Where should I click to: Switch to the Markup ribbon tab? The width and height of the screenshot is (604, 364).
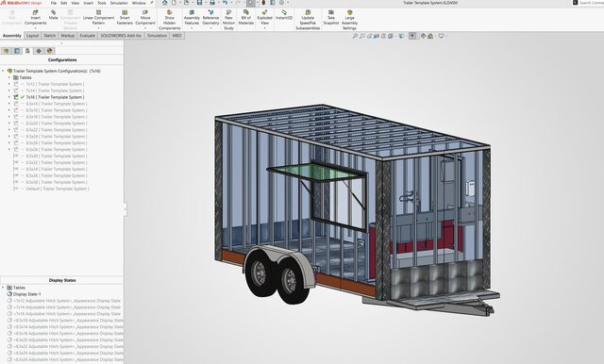coord(67,36)
